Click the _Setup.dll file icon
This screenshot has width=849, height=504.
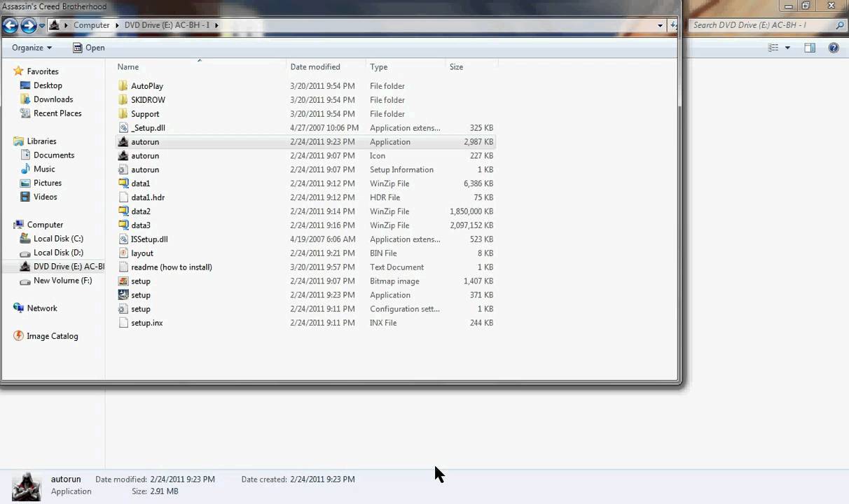pos(123,128)
